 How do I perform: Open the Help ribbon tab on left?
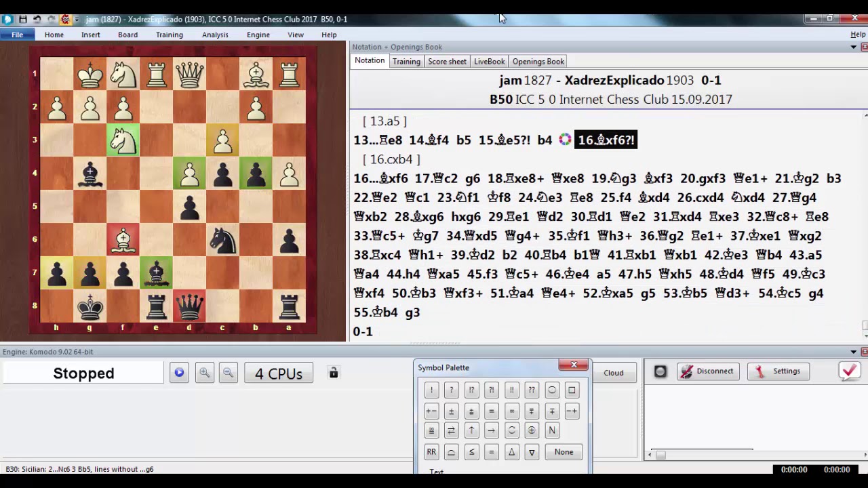[x=329, y=35]
